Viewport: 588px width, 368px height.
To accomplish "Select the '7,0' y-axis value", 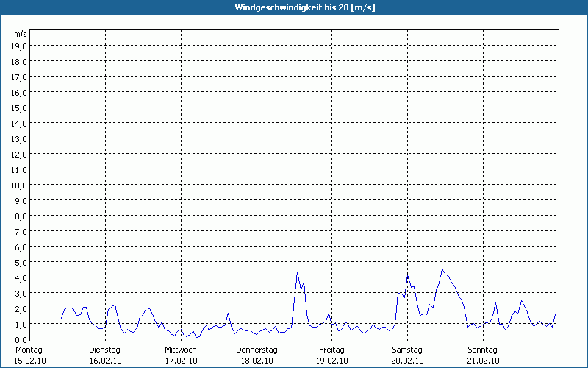I will 21,232.
